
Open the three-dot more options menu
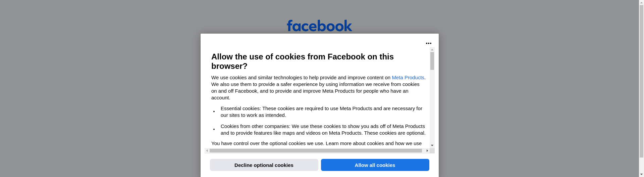[428, 43]
